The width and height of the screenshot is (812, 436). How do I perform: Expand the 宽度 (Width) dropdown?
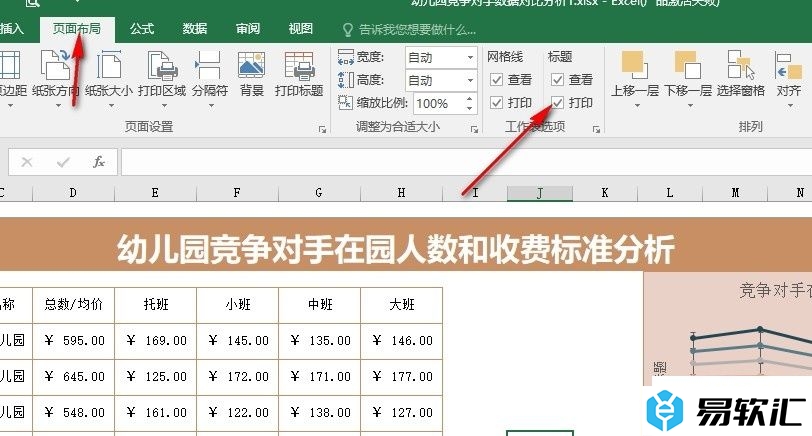point(470,57)
